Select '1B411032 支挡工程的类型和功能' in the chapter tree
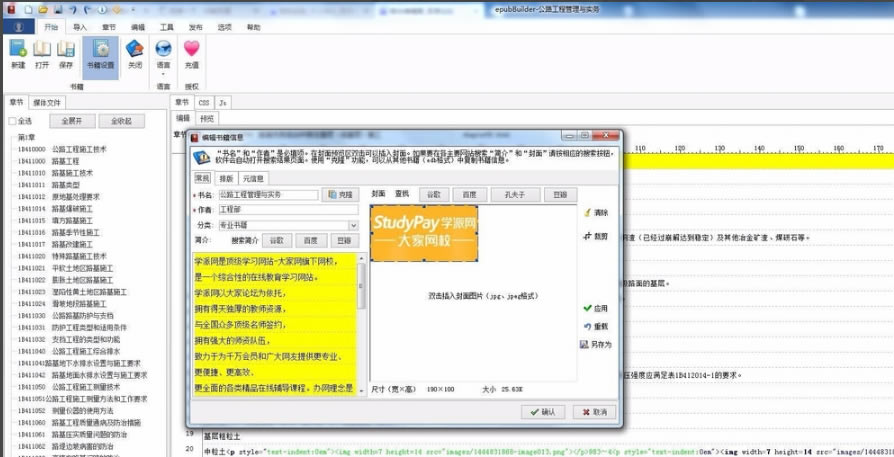Viewport: 894px width, 457px height. (x=68, y=339)
